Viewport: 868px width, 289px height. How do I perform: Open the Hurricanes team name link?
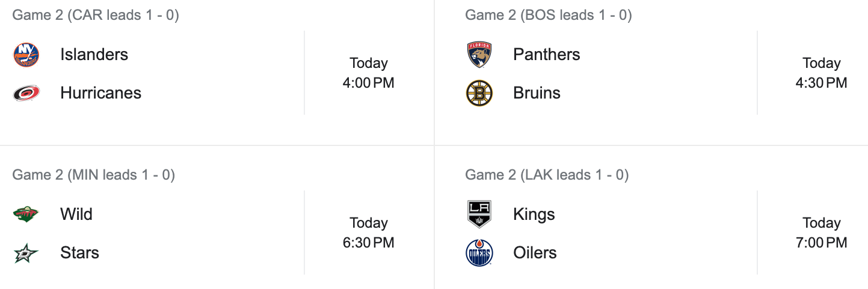click(100, 93)
